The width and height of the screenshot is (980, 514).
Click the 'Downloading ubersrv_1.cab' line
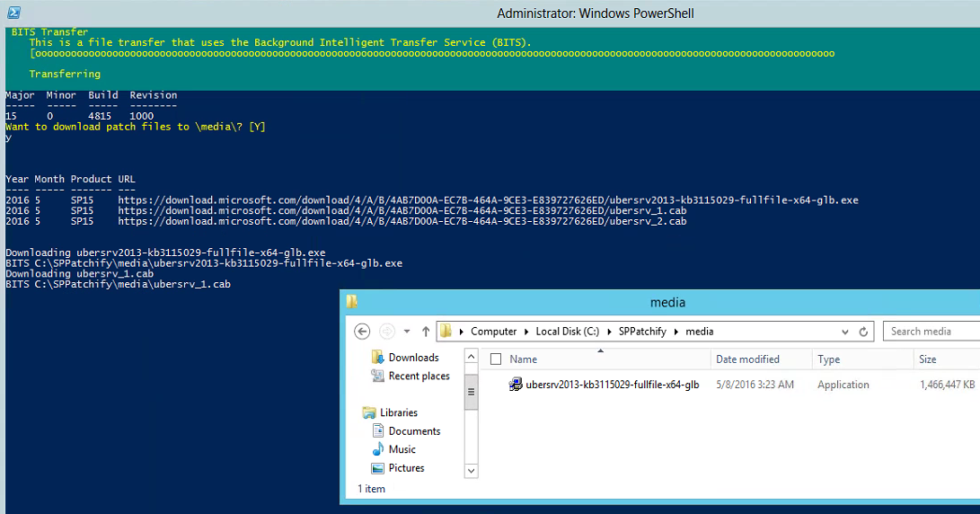pyautogui.click(x=79, y=273)
